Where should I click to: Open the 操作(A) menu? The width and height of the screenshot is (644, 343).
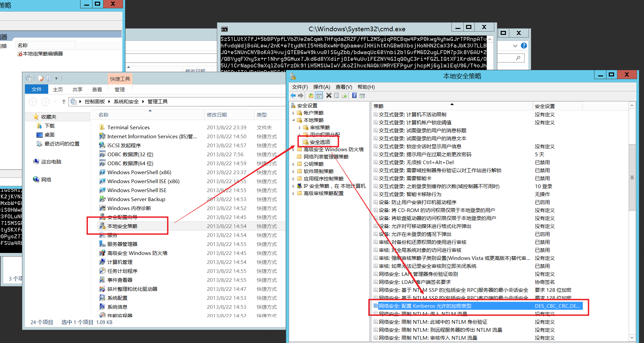click(x=322, y=87)
